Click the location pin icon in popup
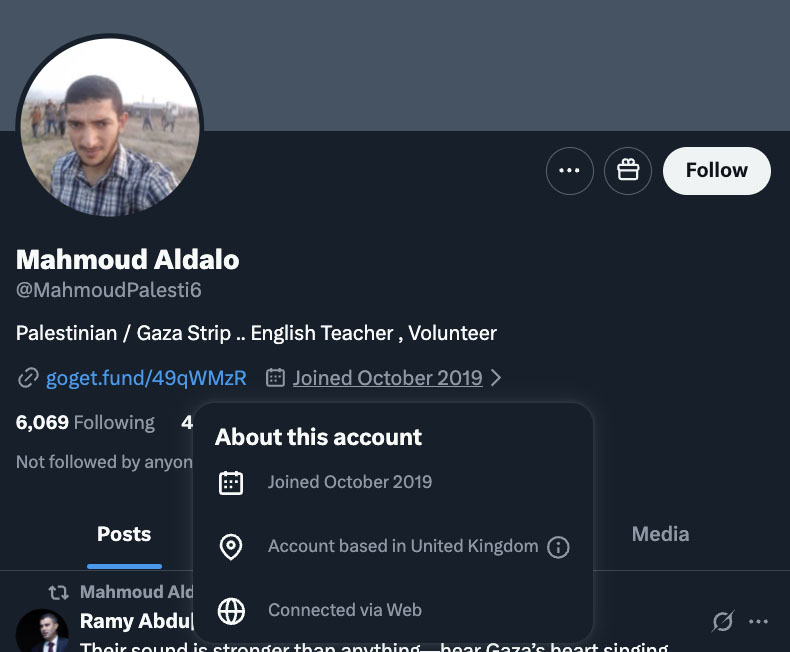 click(231, 547)
